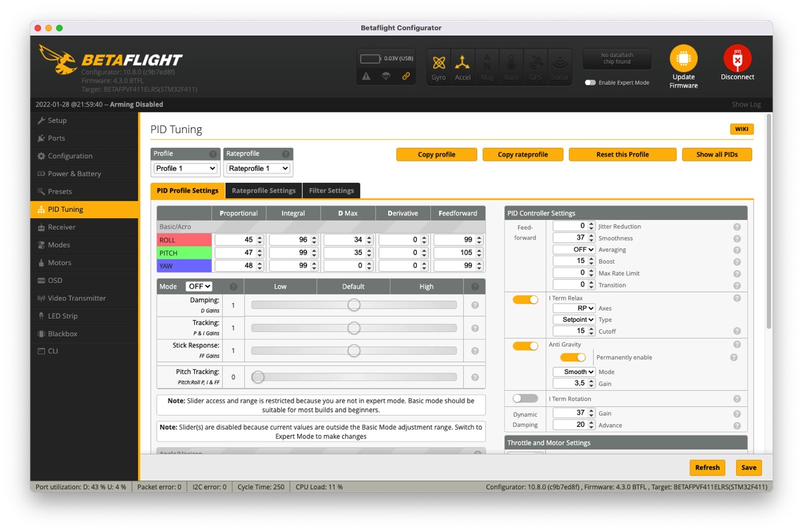Switch to Filter Settings tab
This screenshot has height=532, width=803.
331,191
